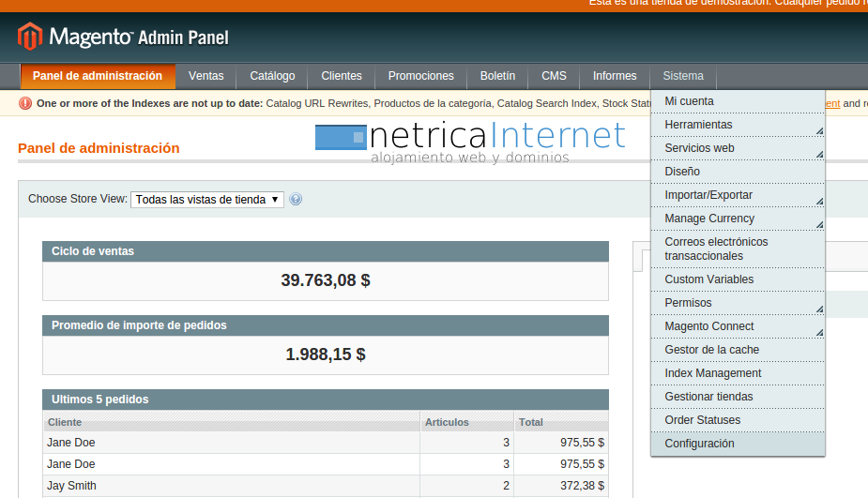868x498 pixels.
Task: Open the Ventas menu
Action: [206, 76]
